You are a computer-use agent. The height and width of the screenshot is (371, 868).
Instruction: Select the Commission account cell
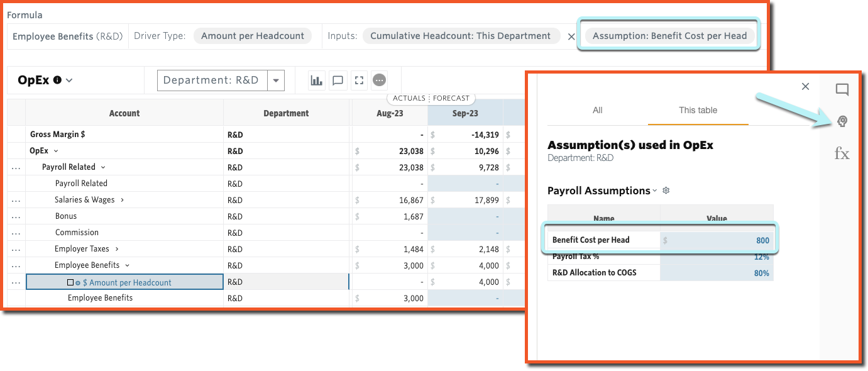click(124, 233)
